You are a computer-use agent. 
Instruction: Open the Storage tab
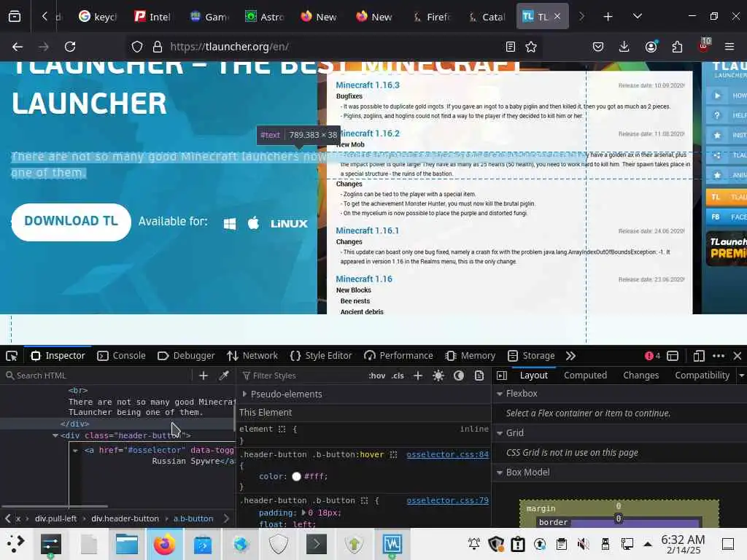coord(531,356)
